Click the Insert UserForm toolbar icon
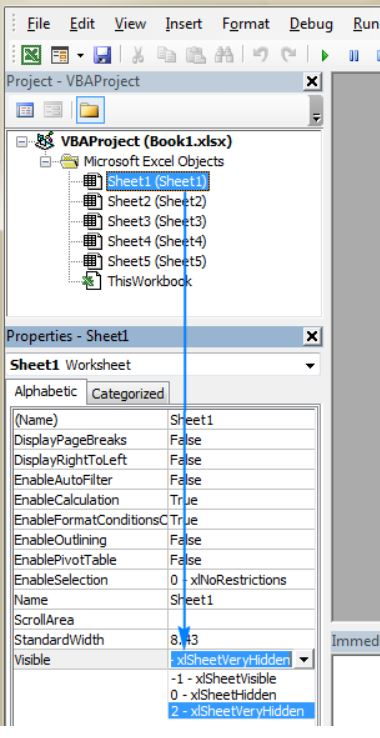This screenshot has height=738, width=380. 60,55
